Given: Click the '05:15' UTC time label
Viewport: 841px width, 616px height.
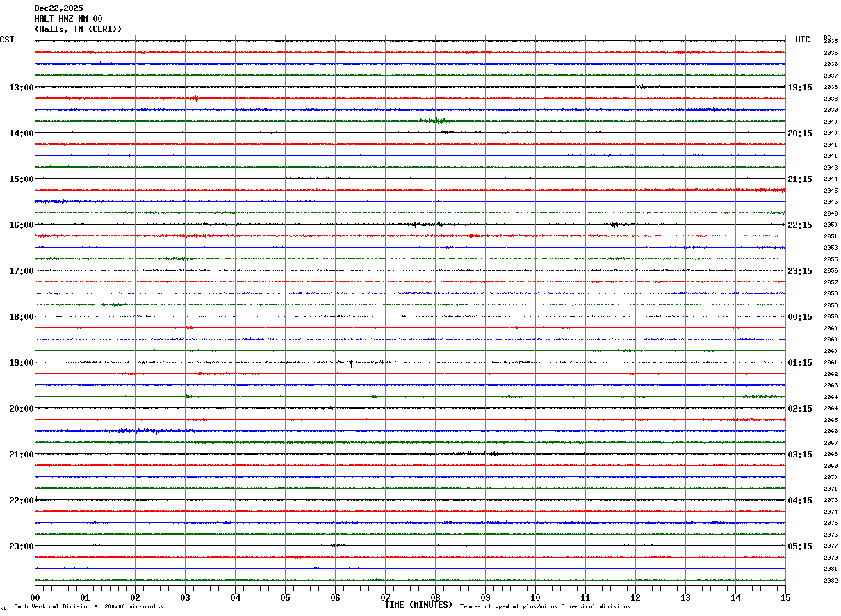Looking at the screenshot, I should click(800, 546).
